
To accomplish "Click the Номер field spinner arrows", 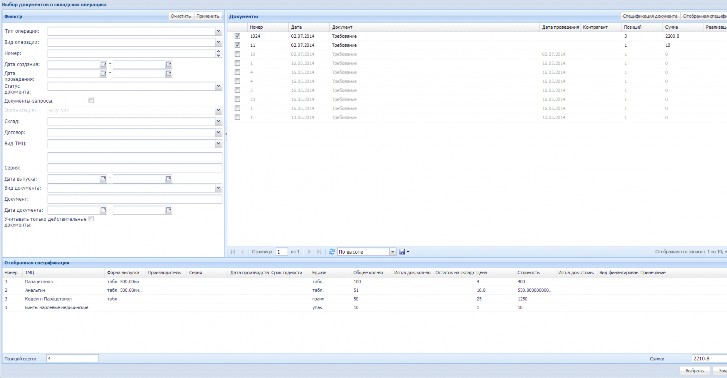I will (218, 53).
